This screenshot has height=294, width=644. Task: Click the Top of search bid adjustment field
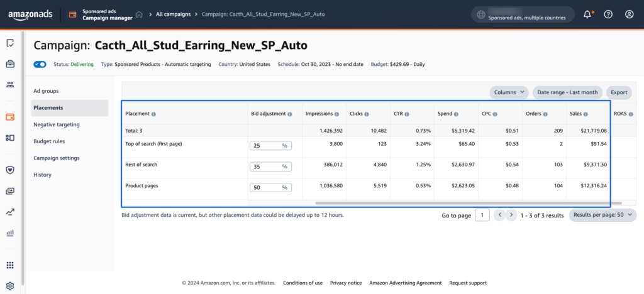point(270,146)
